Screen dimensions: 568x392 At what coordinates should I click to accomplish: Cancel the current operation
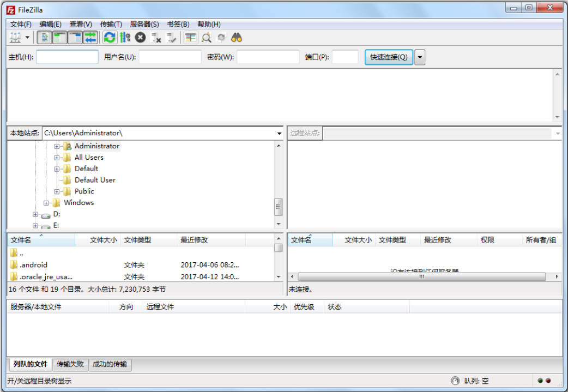click(139, 38)
